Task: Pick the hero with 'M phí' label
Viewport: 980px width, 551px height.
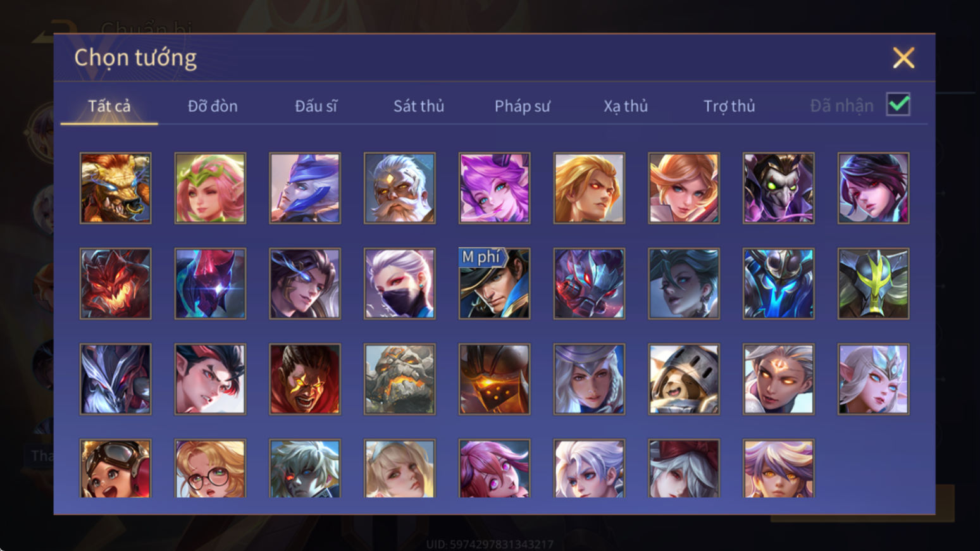Action: (494, 283)
